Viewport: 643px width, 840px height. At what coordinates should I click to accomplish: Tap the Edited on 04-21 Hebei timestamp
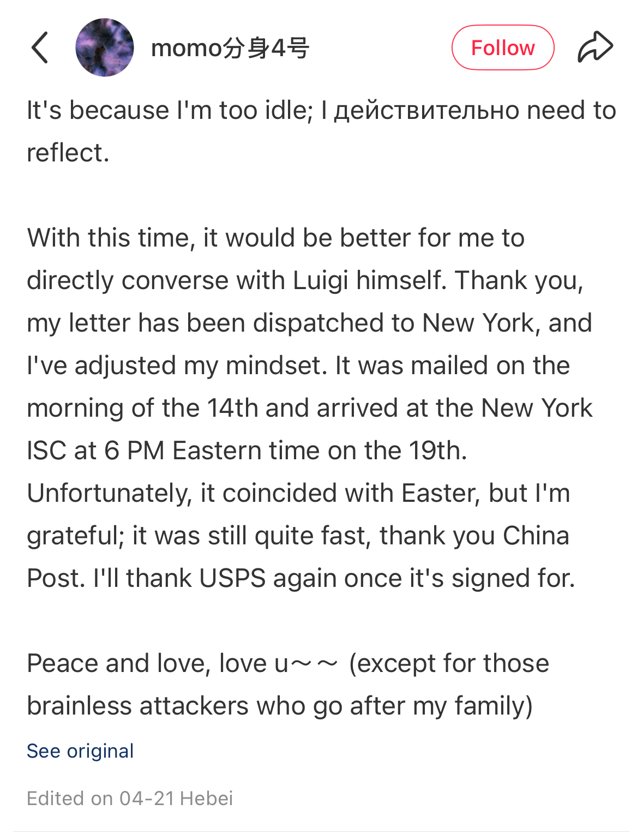pyautogui.click(x=130, y=799)
